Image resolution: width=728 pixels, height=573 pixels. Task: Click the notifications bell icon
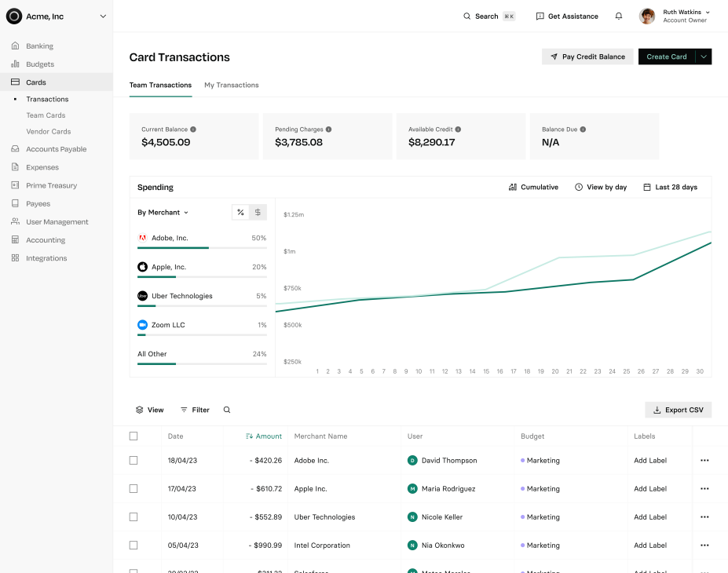[x=619, y=16]
